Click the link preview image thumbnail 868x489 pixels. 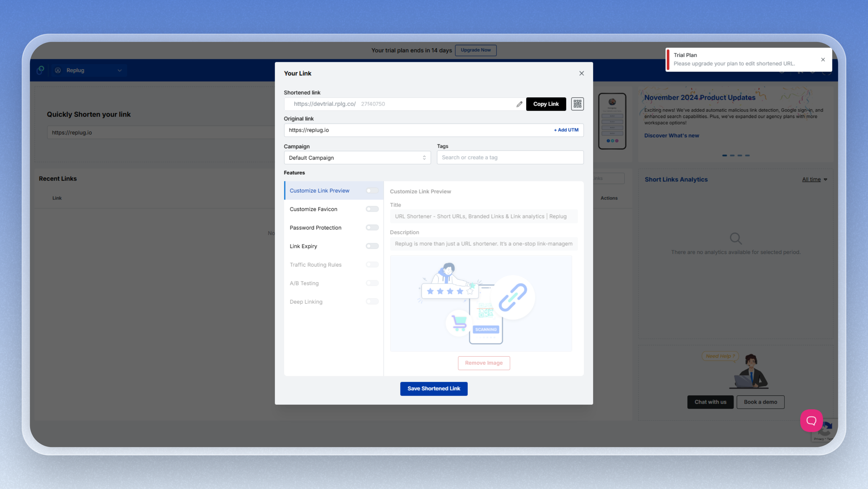[x=481, y=303]
